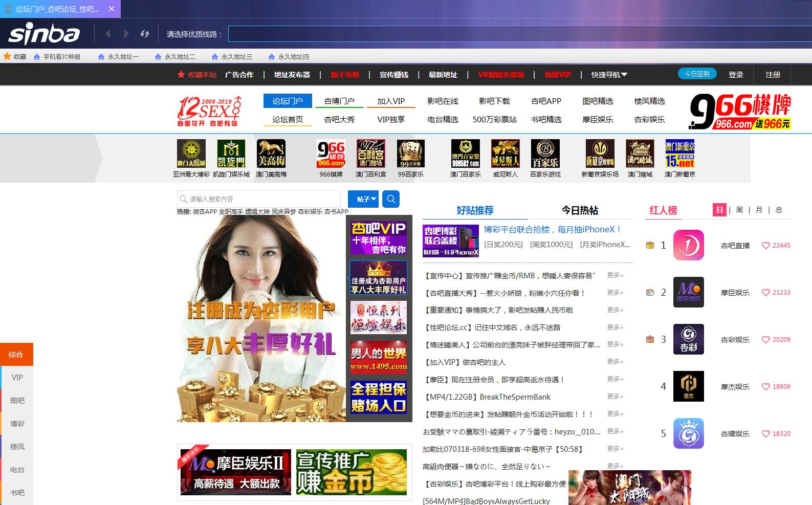Select the 总 ranking period tab
Image resolution: width=812 pixels, height=505 pixels.
(779, 210)
